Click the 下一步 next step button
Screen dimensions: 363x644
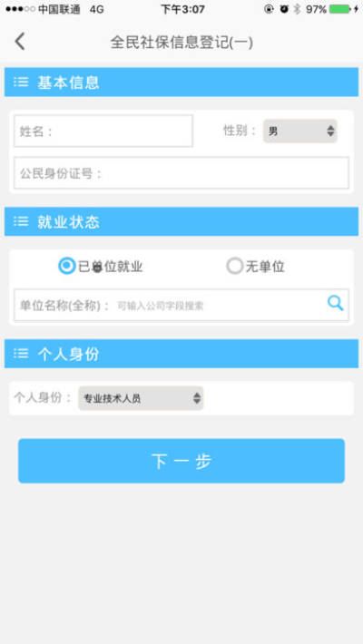coord(181,461)
